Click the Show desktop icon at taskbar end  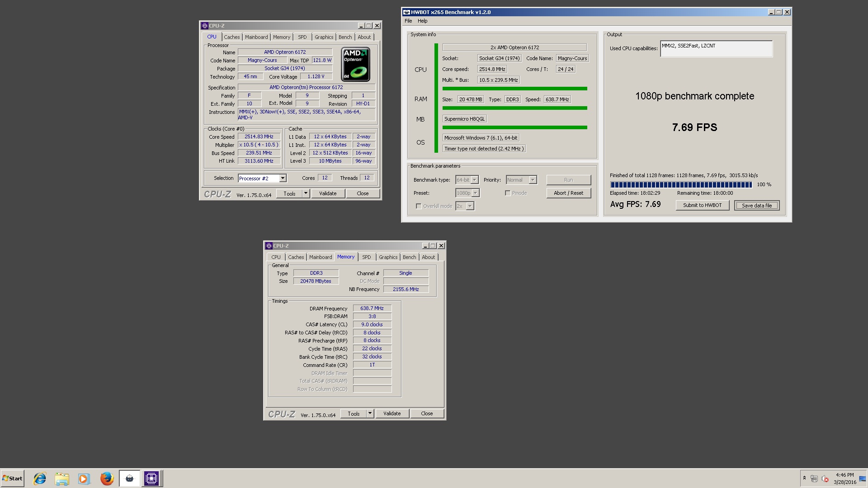pos(863,479)
